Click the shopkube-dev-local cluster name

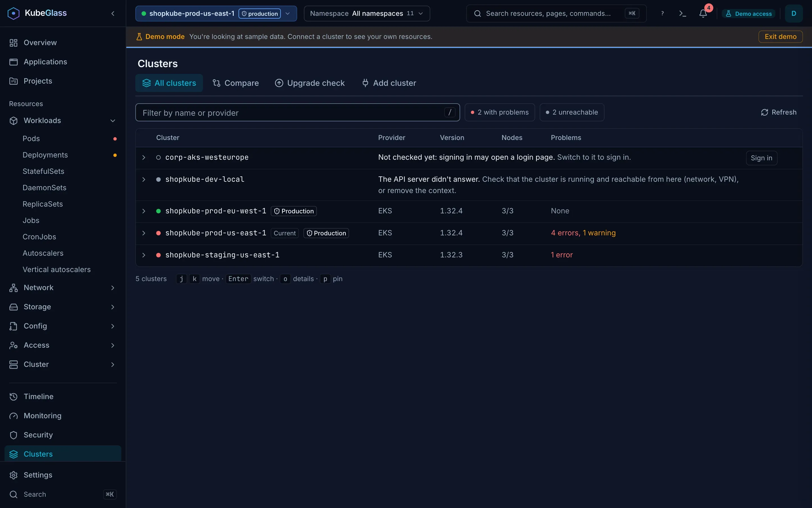205,179
